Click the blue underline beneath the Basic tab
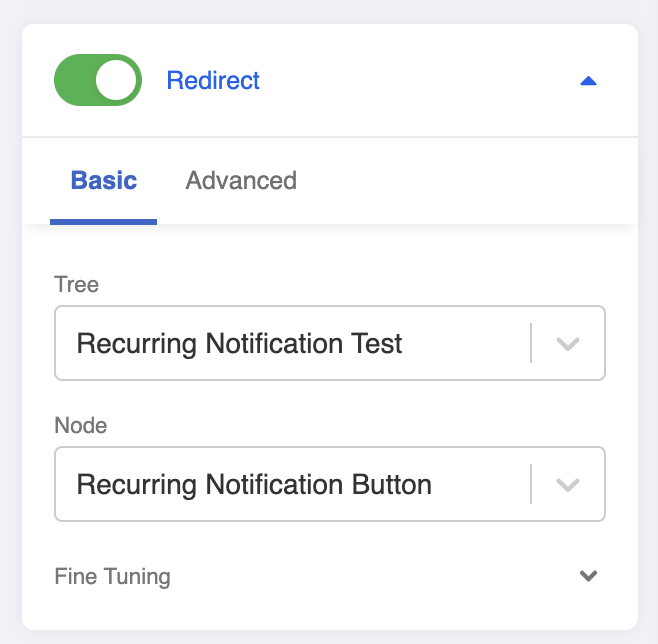This screenshot has width=658, height=644. 103,222
